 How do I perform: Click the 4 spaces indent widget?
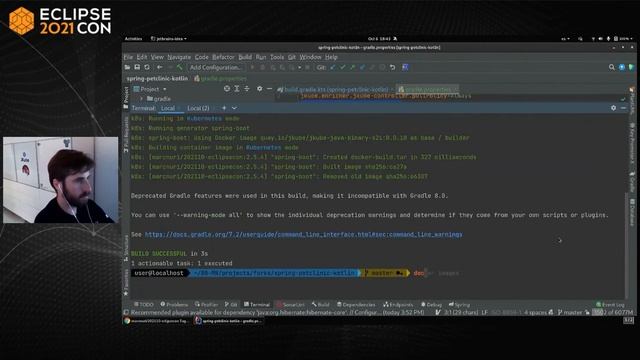point(535,312)
